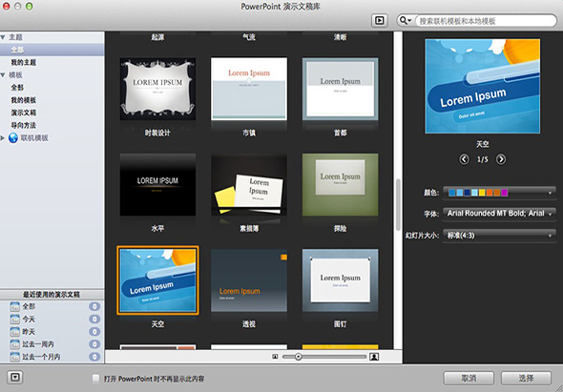The height and width of the screenshot is (392, 563).
Task: Click the gallery vertical scrollbar
Action: tap(398, 205)
